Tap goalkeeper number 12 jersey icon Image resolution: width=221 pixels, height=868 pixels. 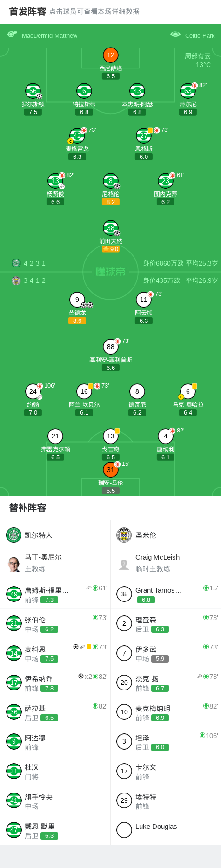[x=111, y=55]
